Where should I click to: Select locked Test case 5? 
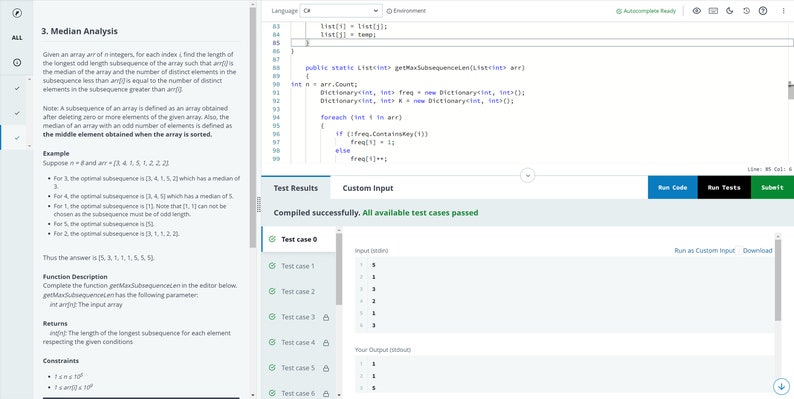coord(299,368)
